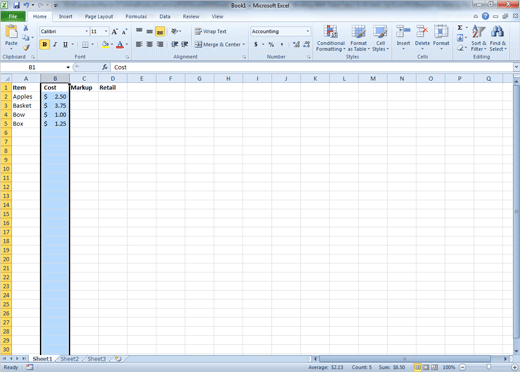The image size is (520, 372).
Task: Toggle Underline formatting
Action: (66, 44)
